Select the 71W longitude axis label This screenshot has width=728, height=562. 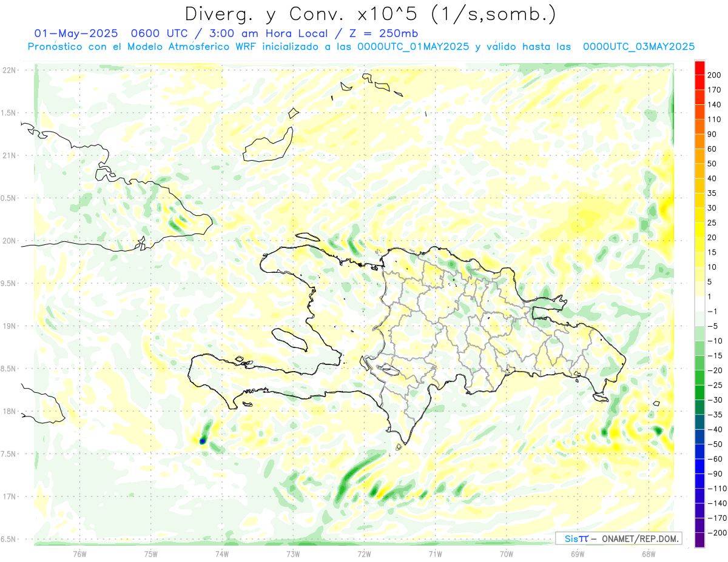tap(435, 554)
